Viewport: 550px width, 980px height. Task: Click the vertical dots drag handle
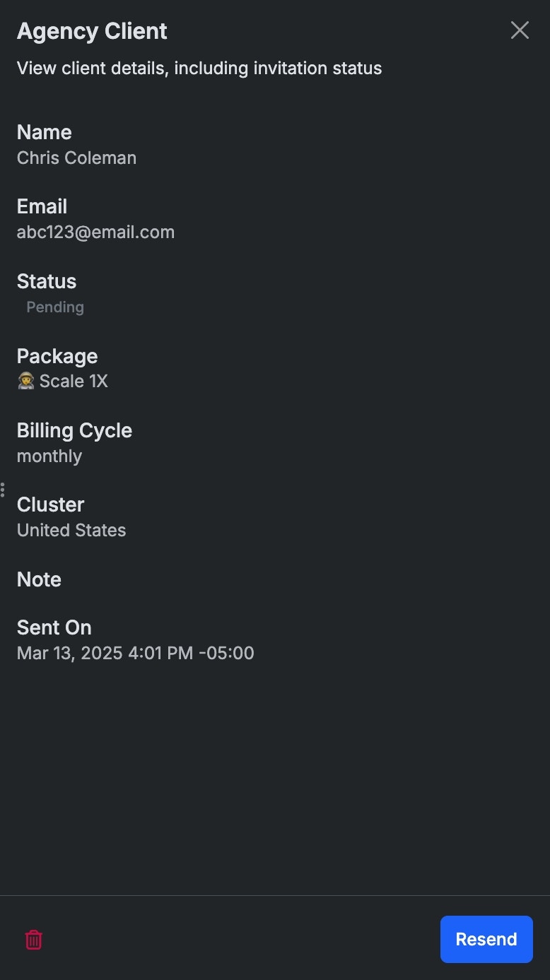(x=3, y=490)
